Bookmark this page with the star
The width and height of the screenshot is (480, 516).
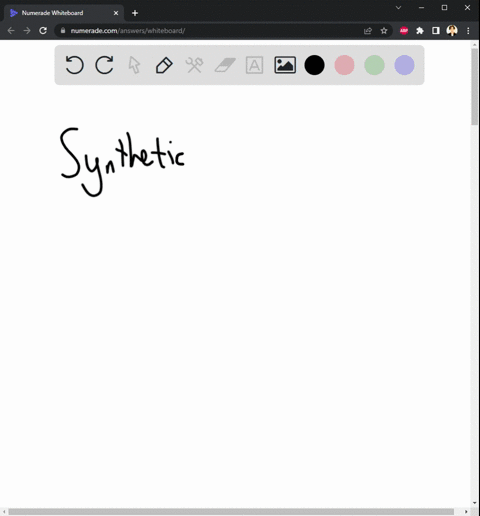point(384,31)
